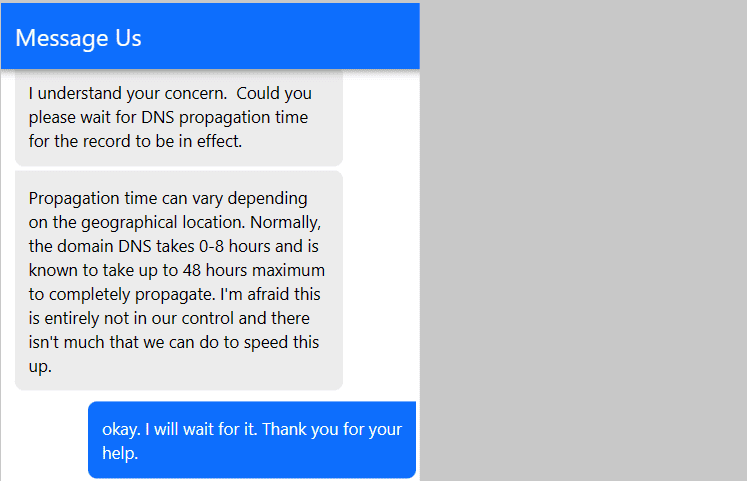Viewport: 747px width, 481px height.
Task: Click the white space left of the blue reply
Action: point(45,440)
